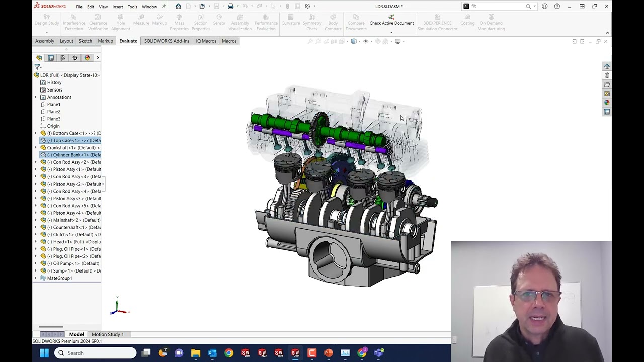Pin the menu bar with pushpin icon

[164, 7]
